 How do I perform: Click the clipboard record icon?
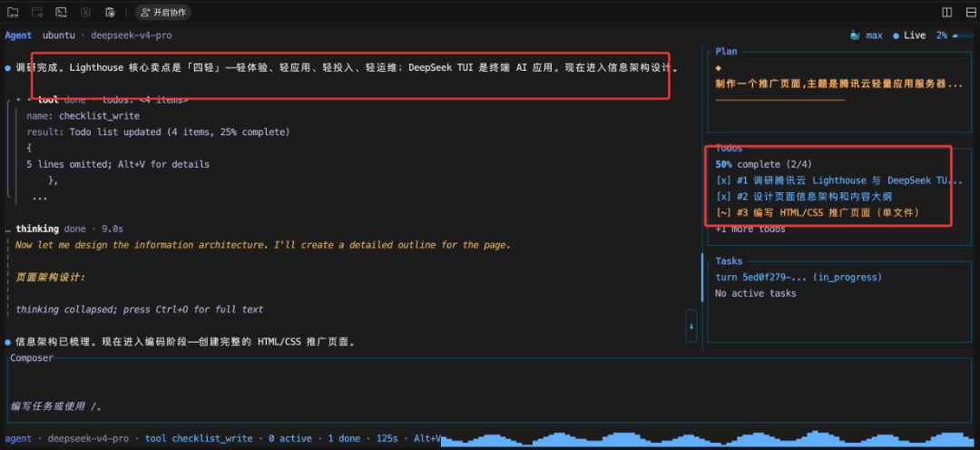click(x=110, y=12)
